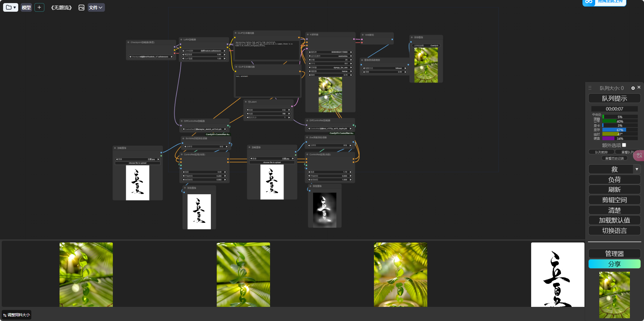Close the queue panel with X
This screenshot has width=644, height=321.
pos(639,87)
